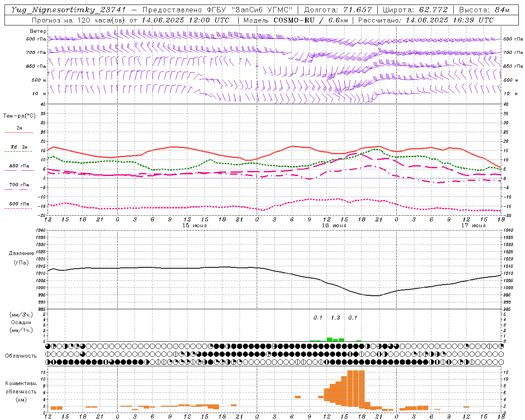Screen dimensions: 525x420
Task: Select the model name COSMO-RU / 6.6км
Action: pos(311,20)
